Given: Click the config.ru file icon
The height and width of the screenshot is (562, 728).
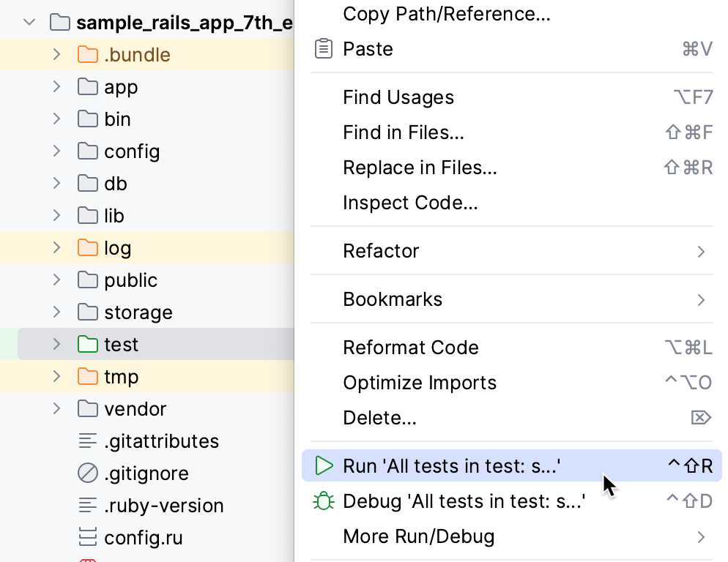Looking at the screenshot, I should pyautogui.click(x=86, y=538).
